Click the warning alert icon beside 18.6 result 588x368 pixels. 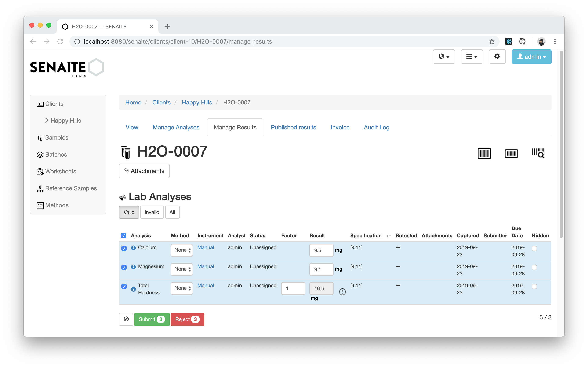pyautogui.click(x=342, y=292)
